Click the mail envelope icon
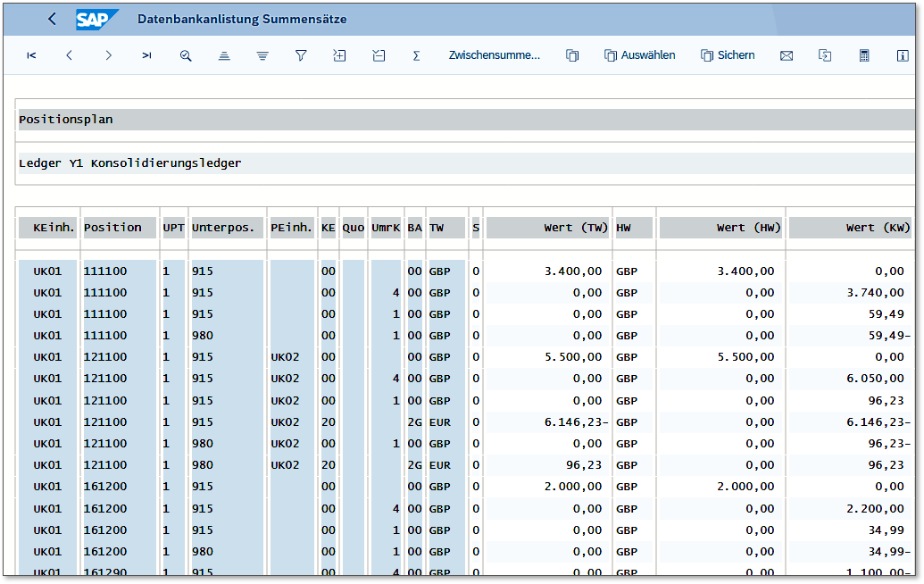924x584 pixels. point(787,55)
